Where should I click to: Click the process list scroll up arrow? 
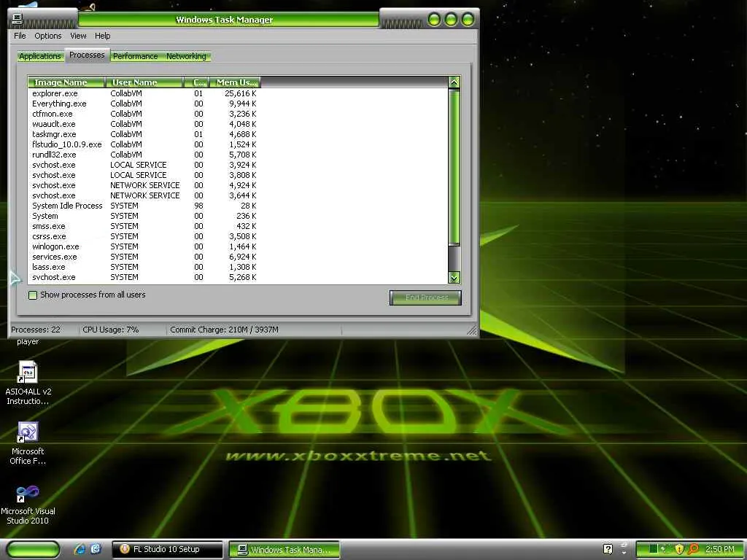[x=454, y=82]
